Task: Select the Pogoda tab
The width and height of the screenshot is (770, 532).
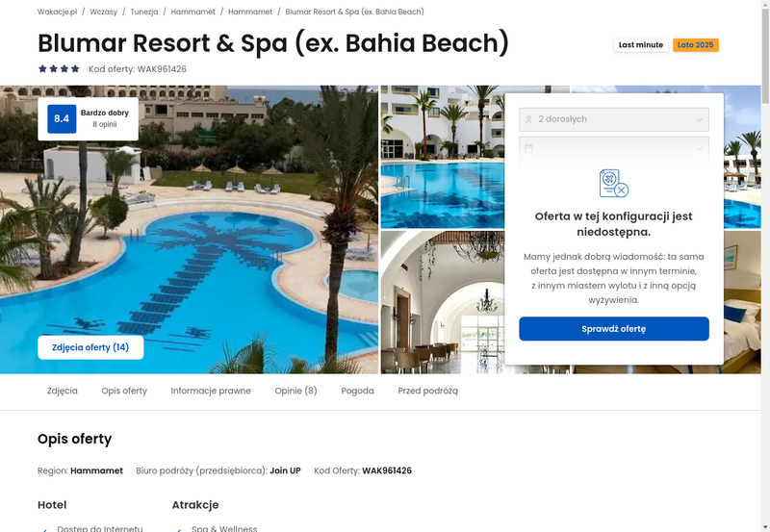Action: [357, 391]
